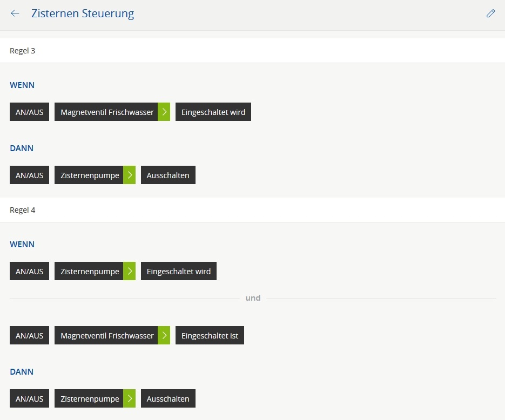The width and height of the screenshot is (505, 420).
Task: Select AN/AUS chip in Regel 3 DANN row
Action: [x=29, y=175]
